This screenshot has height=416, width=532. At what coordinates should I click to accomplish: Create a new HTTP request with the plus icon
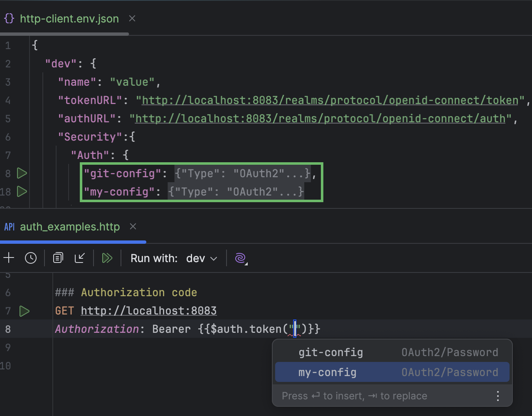click(x=8, y=258)
